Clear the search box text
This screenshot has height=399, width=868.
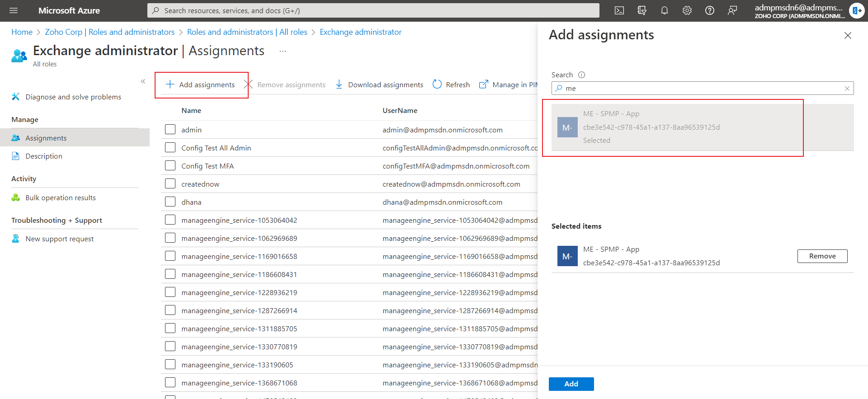pos(847,89)
